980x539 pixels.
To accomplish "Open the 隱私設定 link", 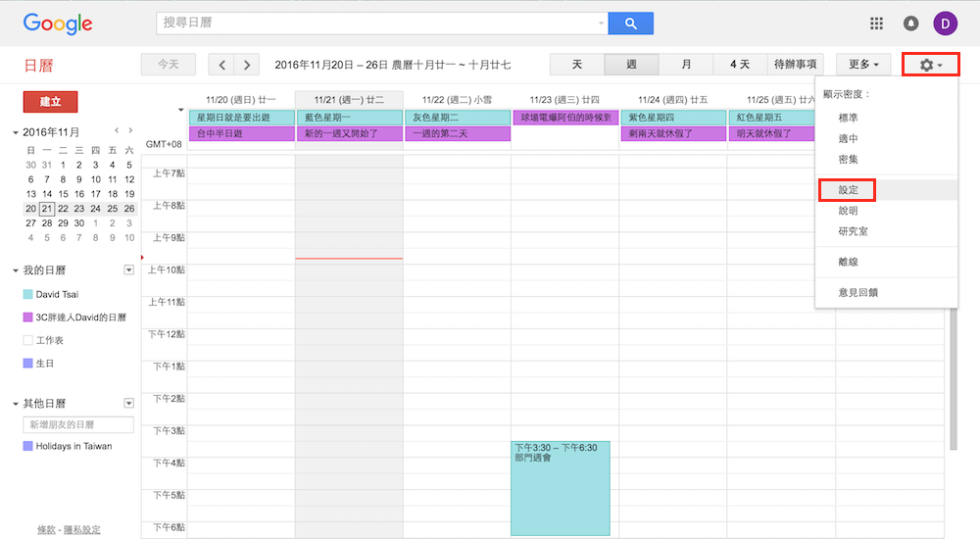I will [x=82, y=530].
